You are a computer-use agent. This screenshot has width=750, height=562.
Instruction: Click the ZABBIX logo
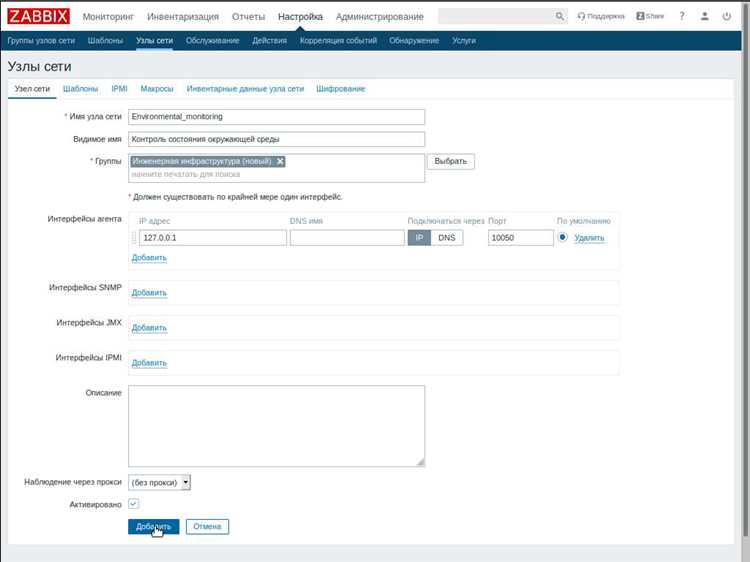coord(38,16)
